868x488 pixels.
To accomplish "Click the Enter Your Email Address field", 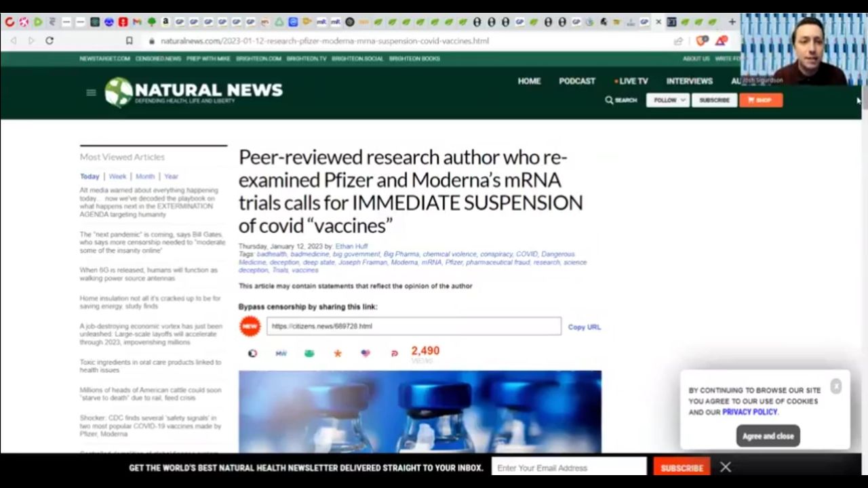I will (x=568, y=468).
